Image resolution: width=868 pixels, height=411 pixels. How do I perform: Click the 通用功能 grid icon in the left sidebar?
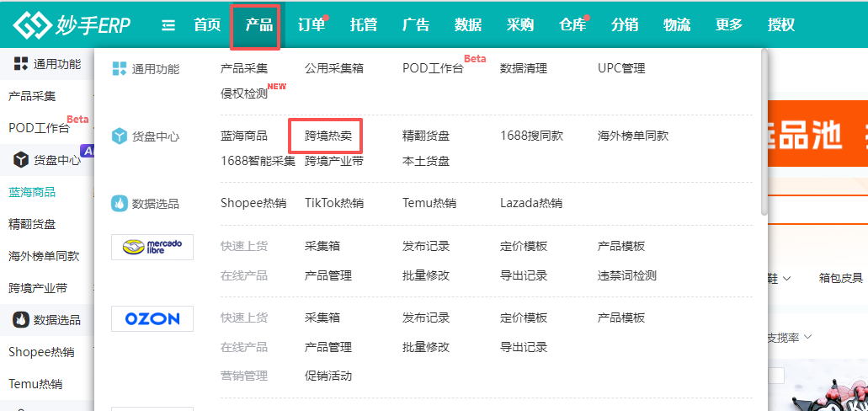21,64
